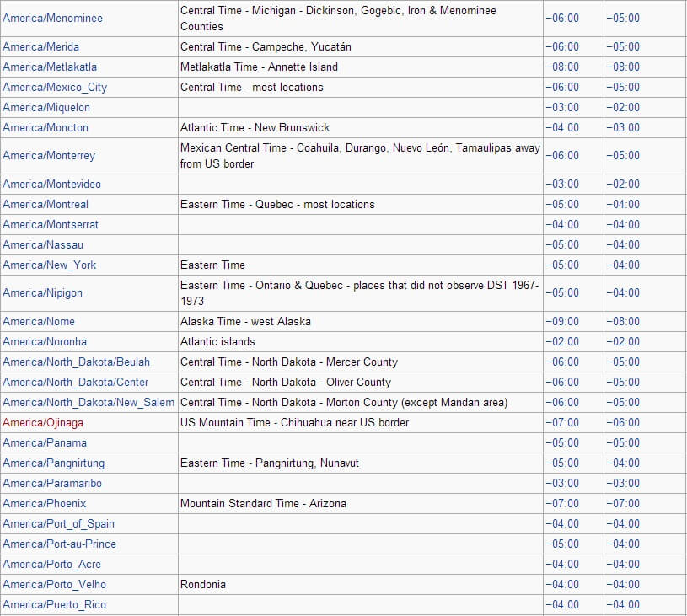Click first −08:00 offset in Metlakatla row

pyautogui.click(x=562, y=67)
